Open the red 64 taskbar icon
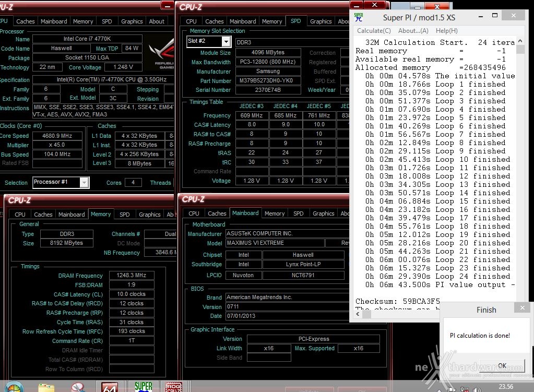 (x=110, y=388)
